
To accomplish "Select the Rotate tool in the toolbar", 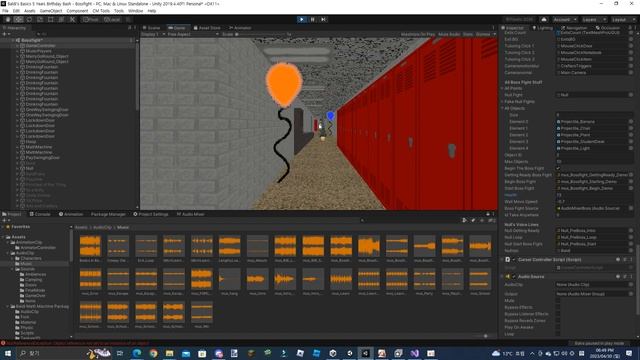I will point(29,19).
